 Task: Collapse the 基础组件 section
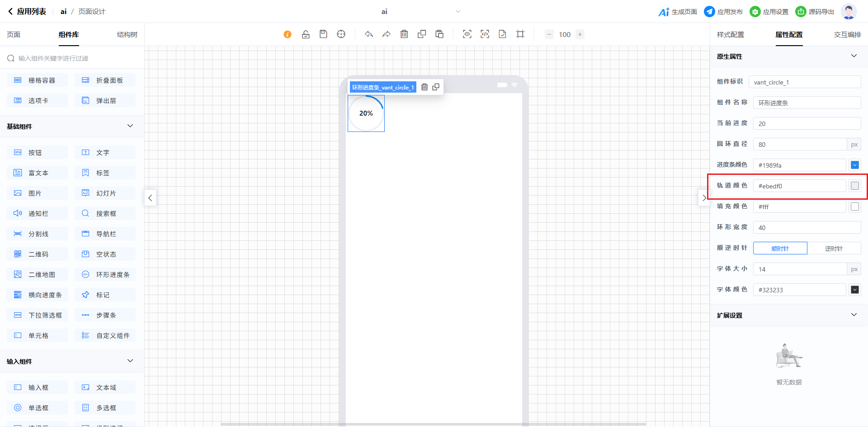pos(130,126)
